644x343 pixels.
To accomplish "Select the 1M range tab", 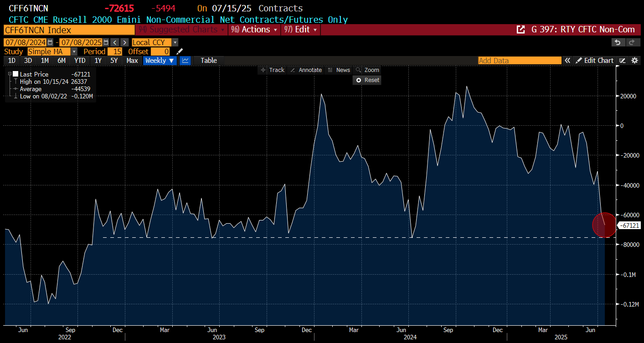I will 45,61.
